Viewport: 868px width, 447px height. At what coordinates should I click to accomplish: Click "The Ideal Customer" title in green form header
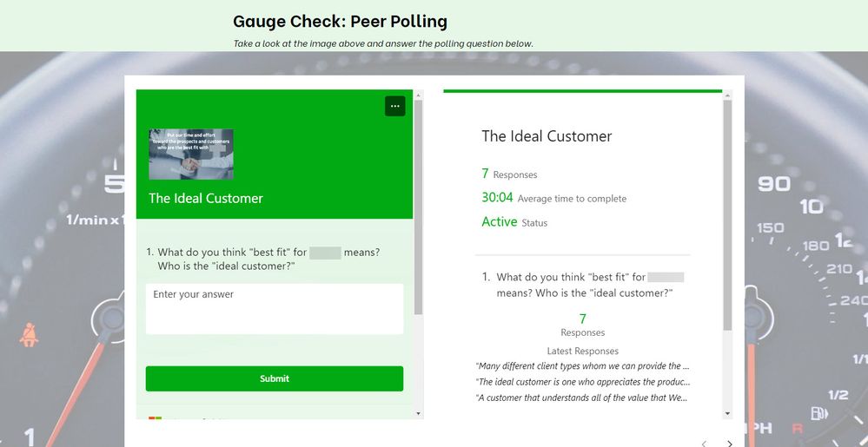206,198
